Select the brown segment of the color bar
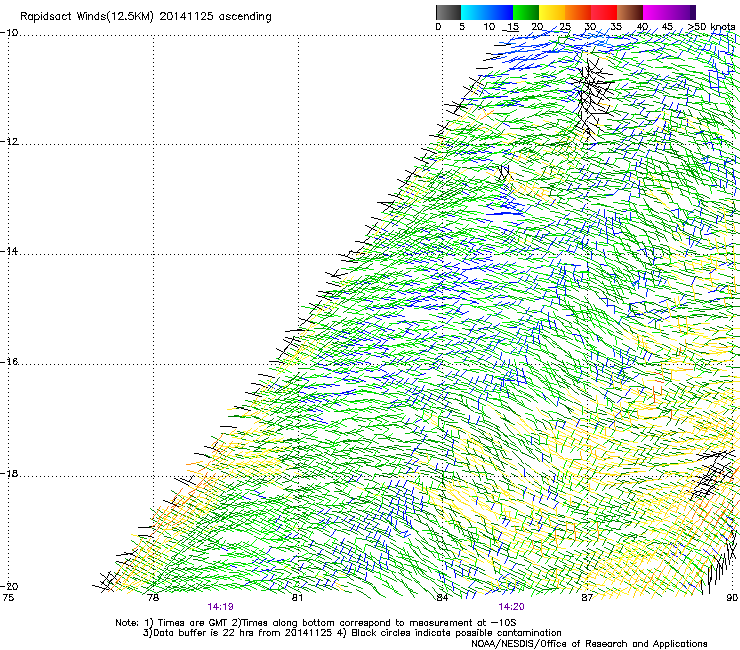This screenshot has width=740, height=650. [630, 12]
